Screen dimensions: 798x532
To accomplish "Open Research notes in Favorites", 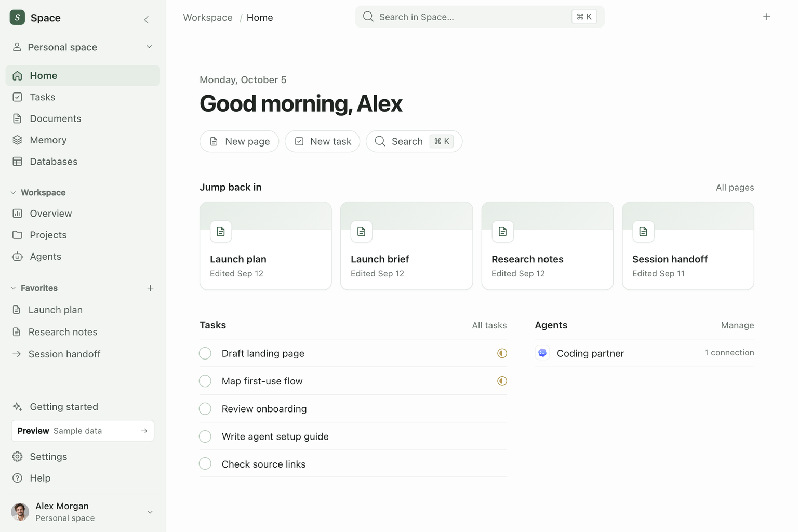I will (x=83, y=332).
